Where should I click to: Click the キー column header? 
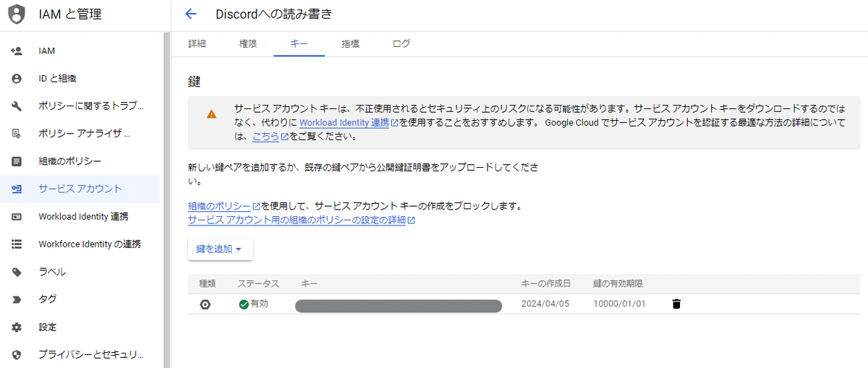click(x=310, y=283)
